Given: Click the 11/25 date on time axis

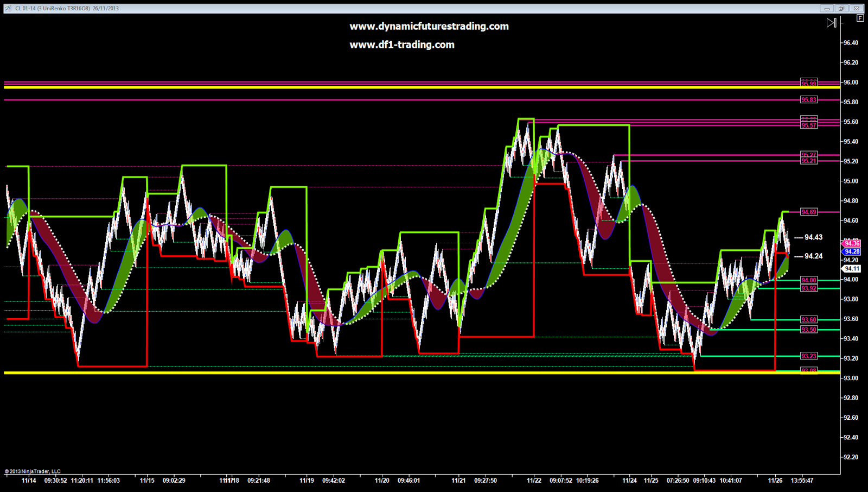Looking at the screenshot, I should click(x=651, y=481).
